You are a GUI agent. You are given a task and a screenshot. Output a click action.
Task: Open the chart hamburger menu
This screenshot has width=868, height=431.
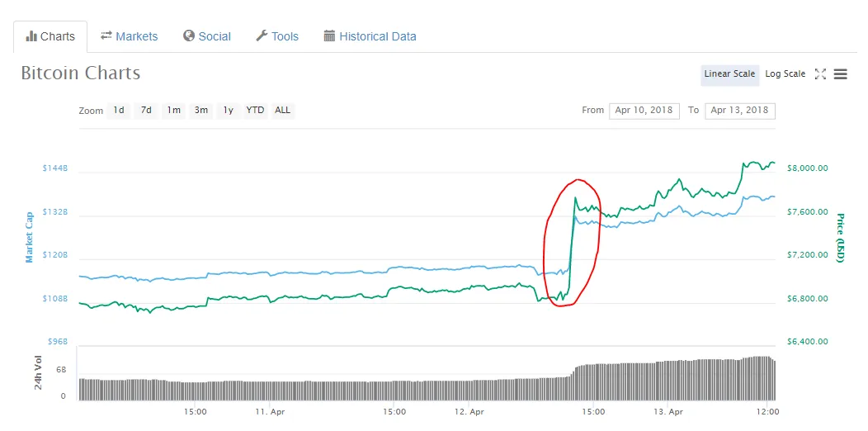click(840, 73)
